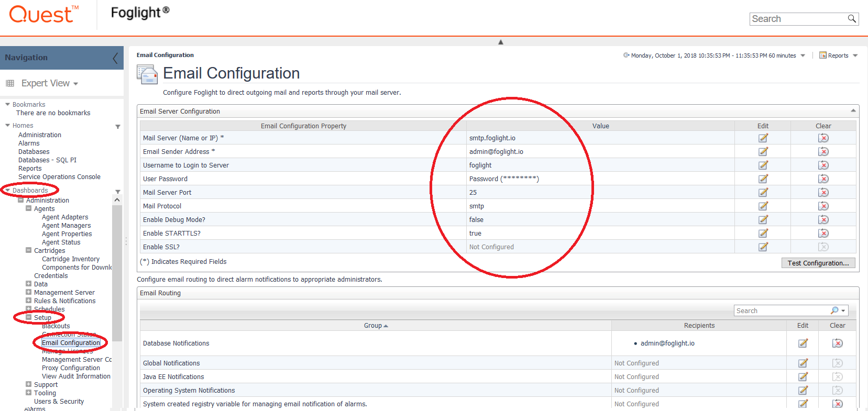
Task: Select Cartridge Inventory dashboard
Action: (x=71, y=259)
